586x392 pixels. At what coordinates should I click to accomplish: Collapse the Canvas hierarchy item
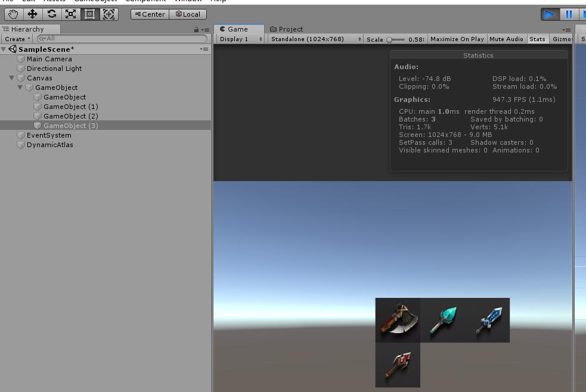(x=11, y=77)
